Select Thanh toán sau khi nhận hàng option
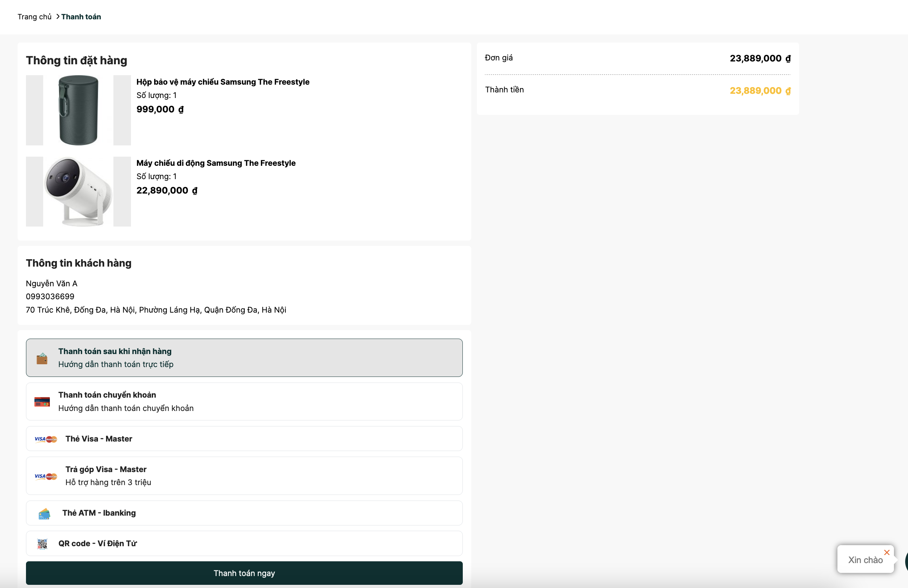 (244, 358)
